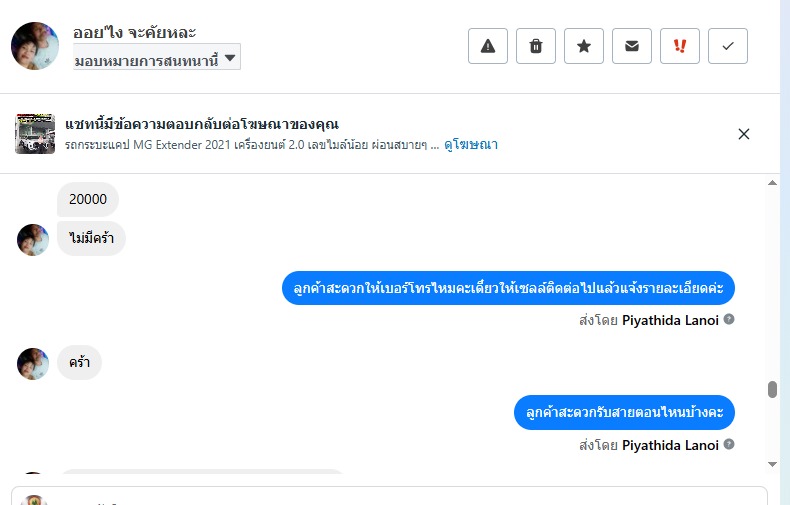This screenshot has height=505, width=790.
Task: Click the chat scrollbar thumb
Action: point(772,389)
